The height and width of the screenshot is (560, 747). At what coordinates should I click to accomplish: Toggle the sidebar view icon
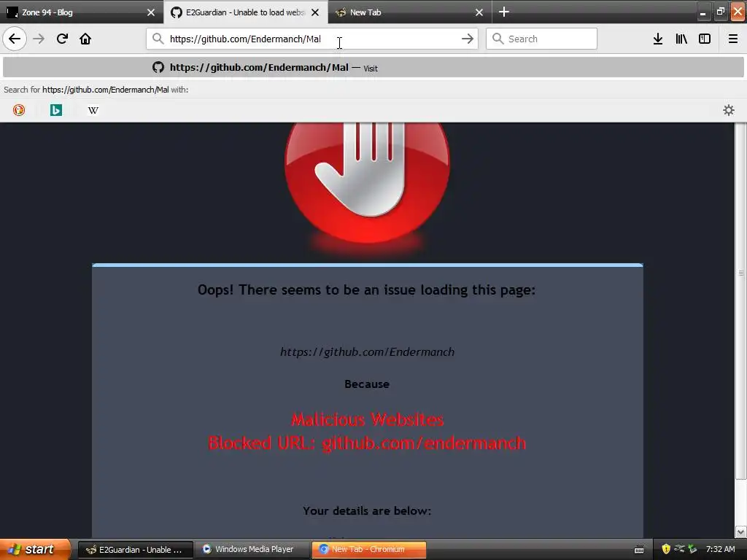(705, 39)
